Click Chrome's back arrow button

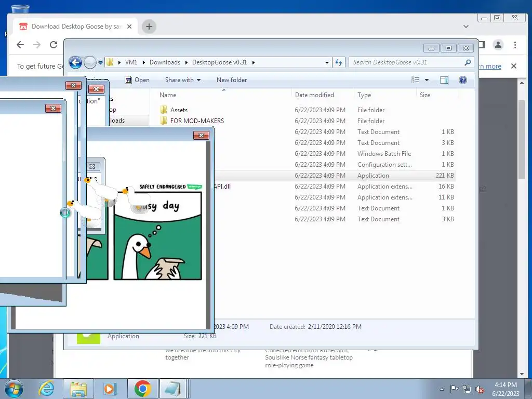[x=20, y=45]
